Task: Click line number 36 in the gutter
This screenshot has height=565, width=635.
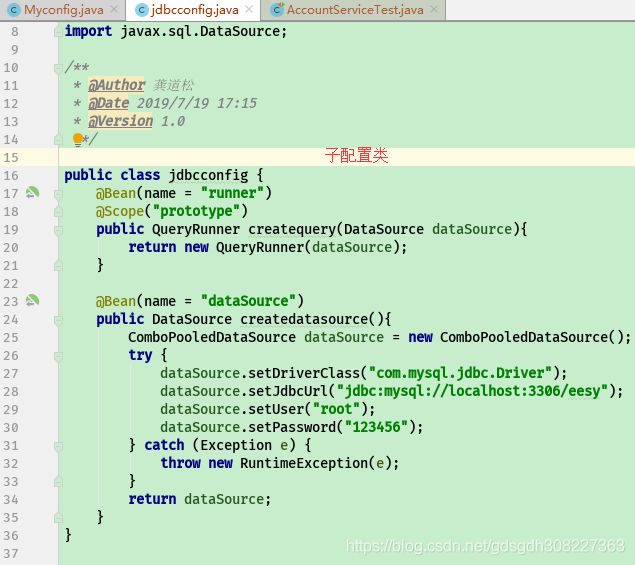Action: [11, 536]
